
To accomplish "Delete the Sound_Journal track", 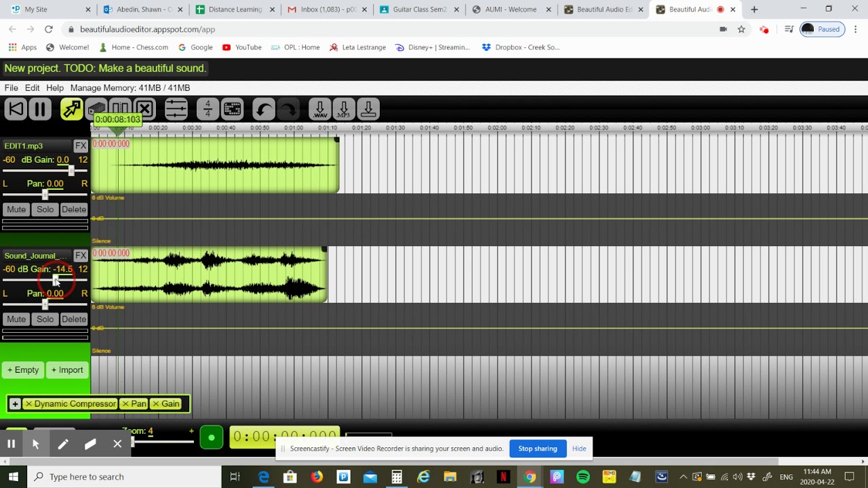I will 74,319.
